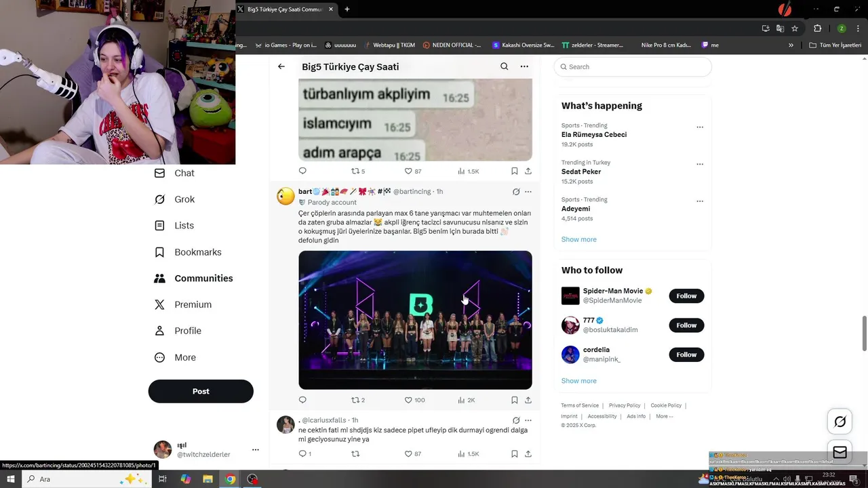Share the bartincing post
This screenshot has height=488, width=868.
(528, 400)
